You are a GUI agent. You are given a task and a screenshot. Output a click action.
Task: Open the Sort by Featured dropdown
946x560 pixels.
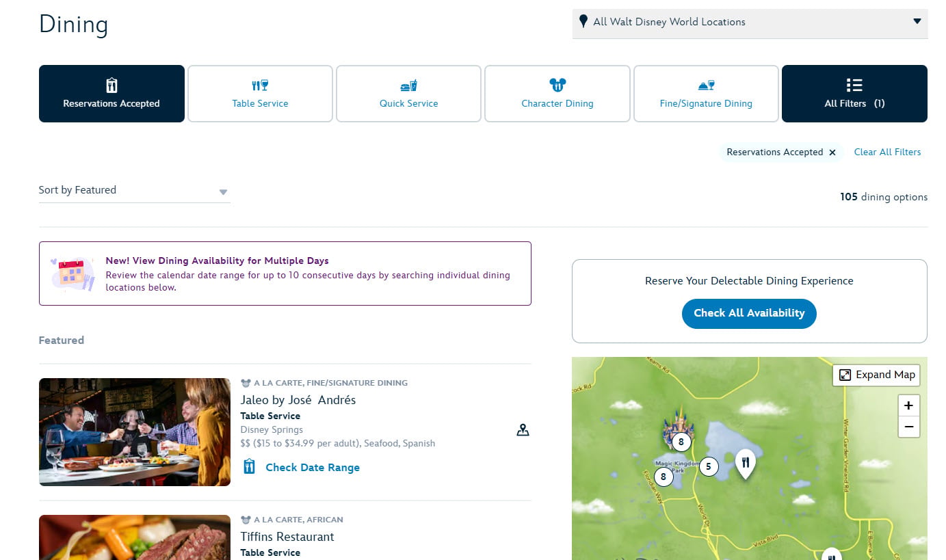coord(134,191)
